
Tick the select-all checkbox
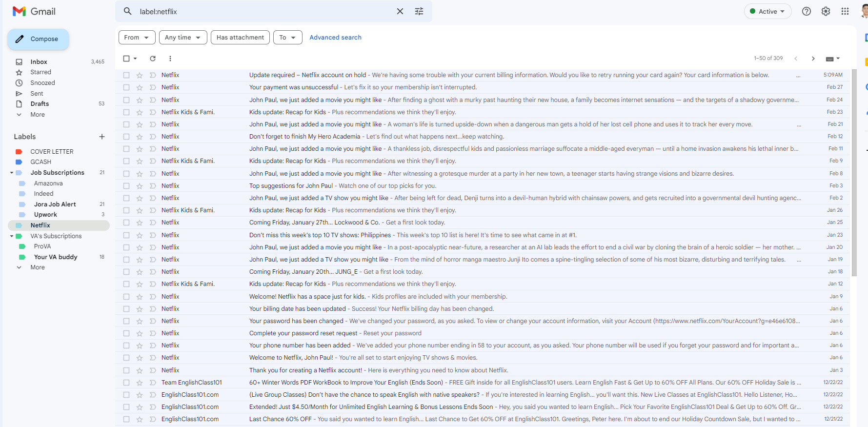[x=126, y=59]
